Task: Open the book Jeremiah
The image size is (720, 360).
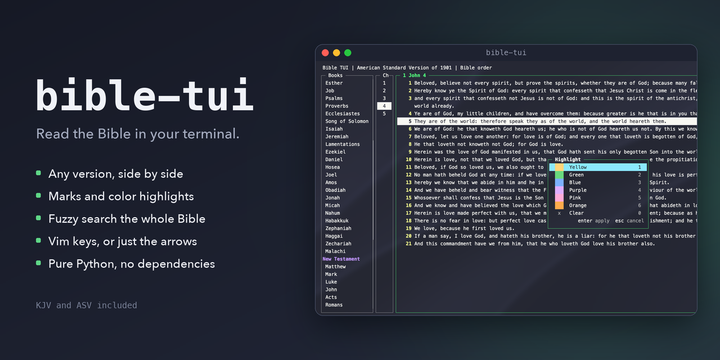Action: [x=337, y=136]
